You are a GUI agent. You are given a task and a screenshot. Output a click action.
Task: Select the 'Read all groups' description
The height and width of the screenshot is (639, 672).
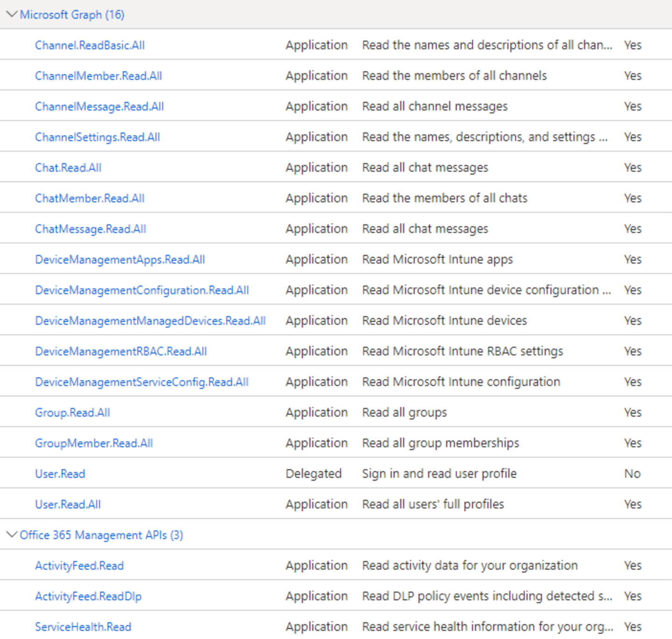coord(405,413)
